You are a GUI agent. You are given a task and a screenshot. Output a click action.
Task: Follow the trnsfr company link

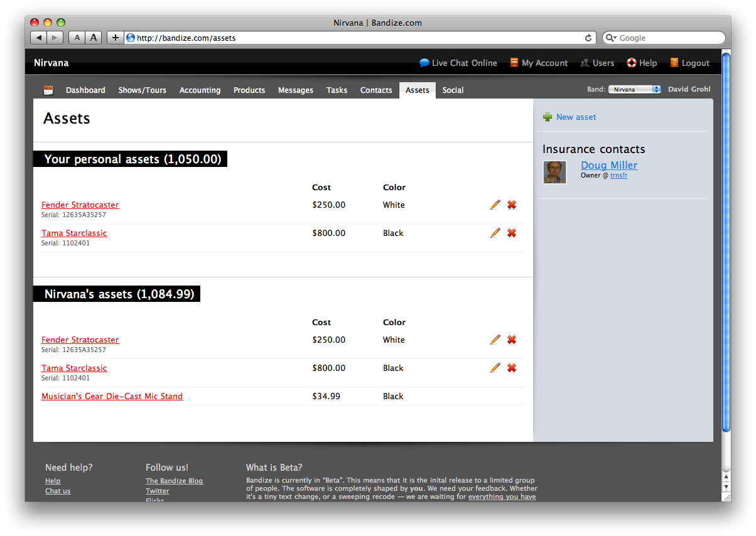point(618,176)
